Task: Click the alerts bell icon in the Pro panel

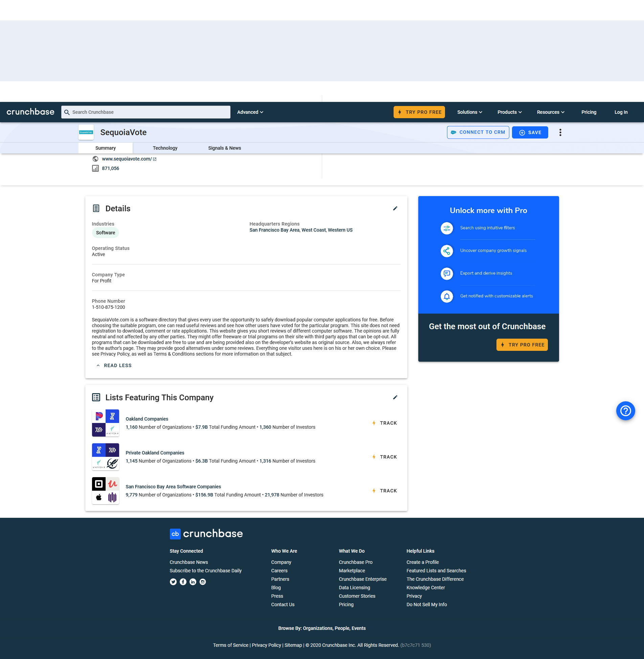Action: click(447, 296)
